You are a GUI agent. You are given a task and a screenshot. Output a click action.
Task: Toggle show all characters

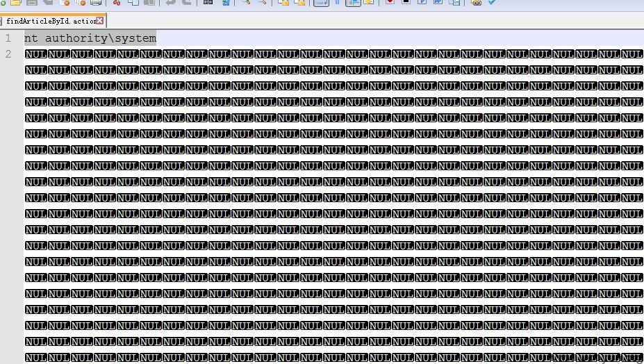[x=337, y=2]
